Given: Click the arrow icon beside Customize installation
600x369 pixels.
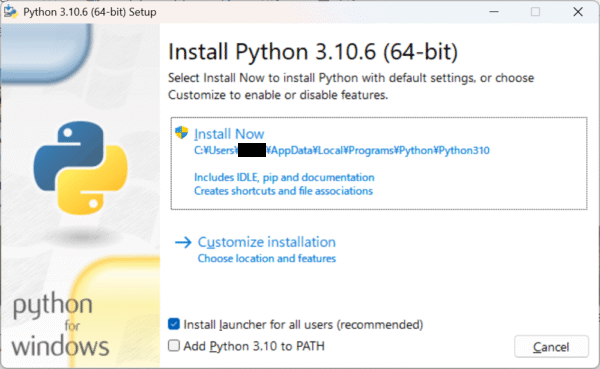Looking at the screenshot, I should [183, 242].
